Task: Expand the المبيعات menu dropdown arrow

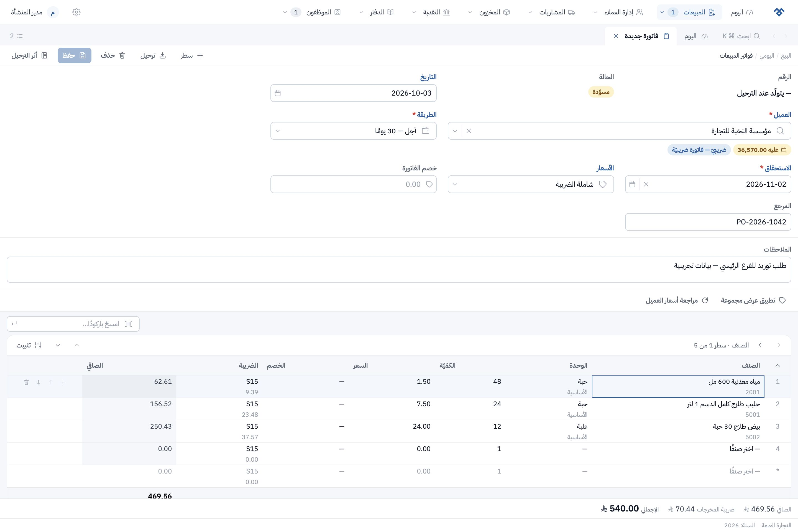Action: click(662, 12)
